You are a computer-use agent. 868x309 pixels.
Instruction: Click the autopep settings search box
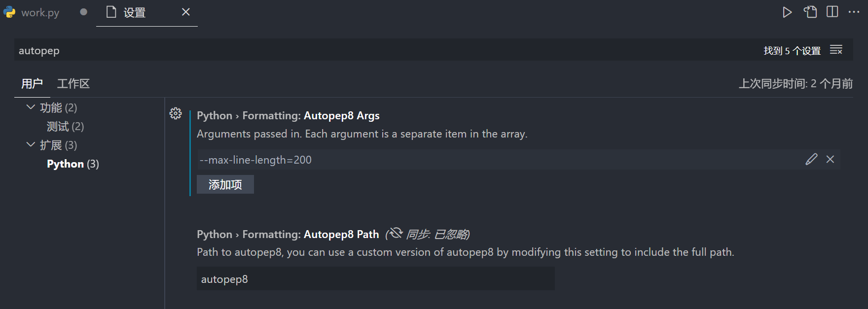click(x=345, y=50)
